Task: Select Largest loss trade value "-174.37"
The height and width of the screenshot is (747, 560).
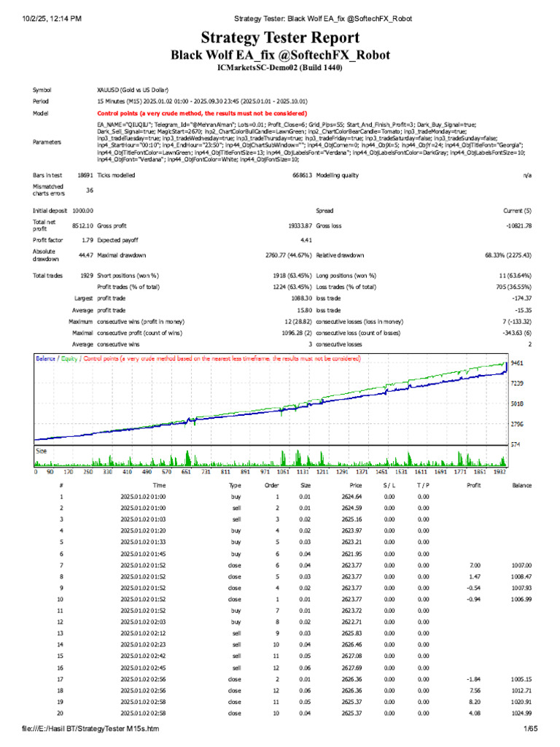Action: point(522,298)
